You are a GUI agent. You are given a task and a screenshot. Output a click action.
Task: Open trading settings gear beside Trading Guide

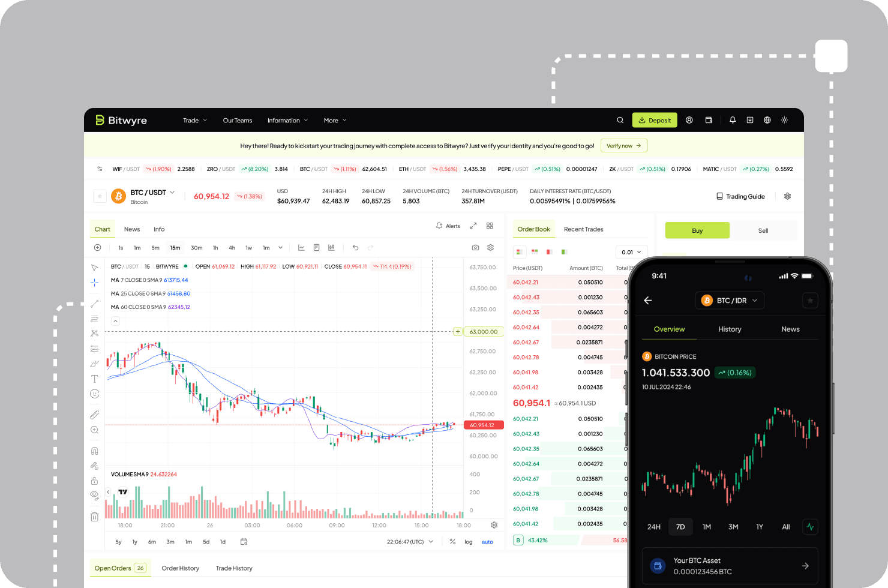click(x=788, y=196)
